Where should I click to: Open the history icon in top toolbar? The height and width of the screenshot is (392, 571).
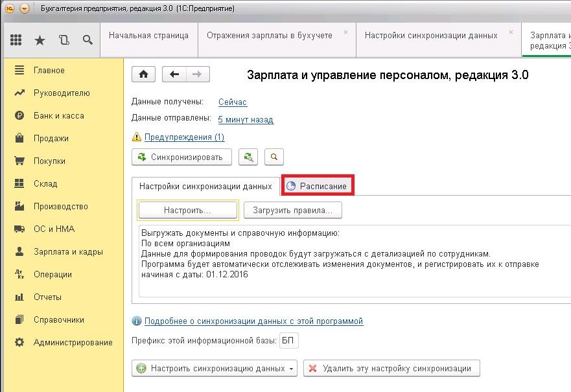point(64,40)
